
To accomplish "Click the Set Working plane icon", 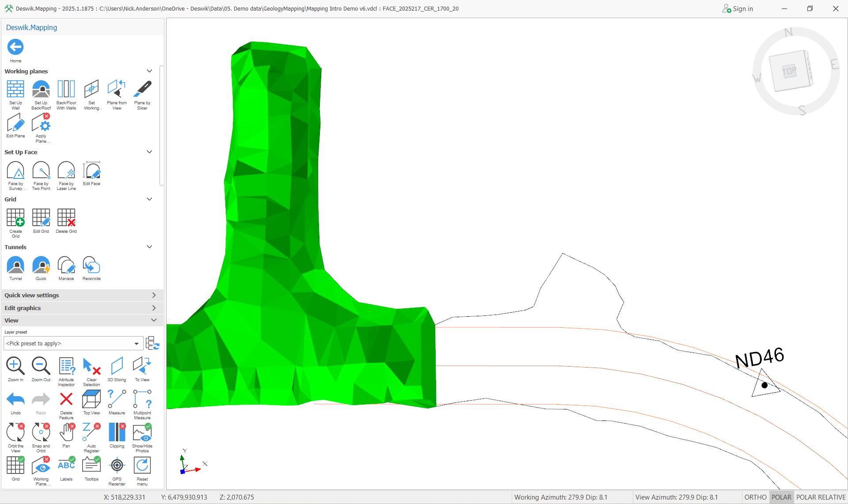I will (x=91, y=95).
